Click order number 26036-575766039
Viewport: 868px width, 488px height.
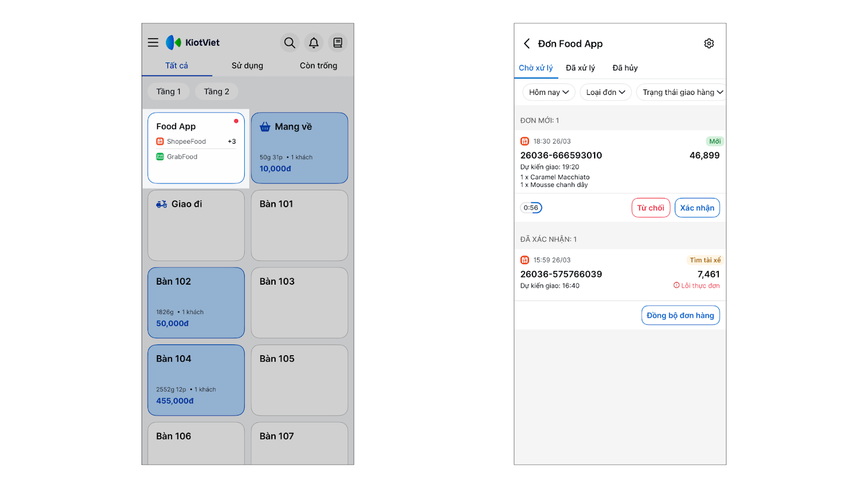[561, 274]
